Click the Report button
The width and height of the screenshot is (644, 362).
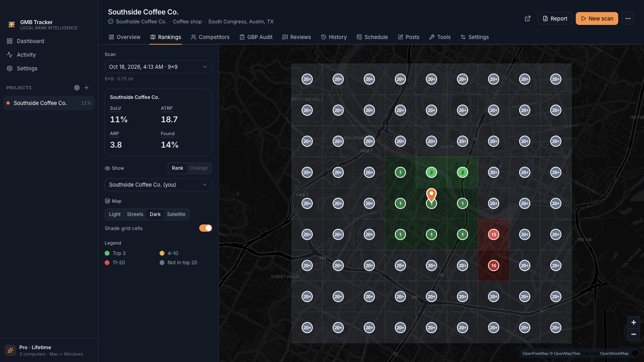pyautogui.click(x=555, y=19)
